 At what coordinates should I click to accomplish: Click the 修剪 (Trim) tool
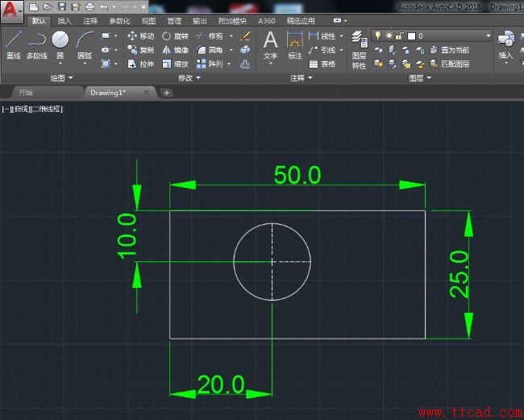pyautogui.click(x=210, y=35)
